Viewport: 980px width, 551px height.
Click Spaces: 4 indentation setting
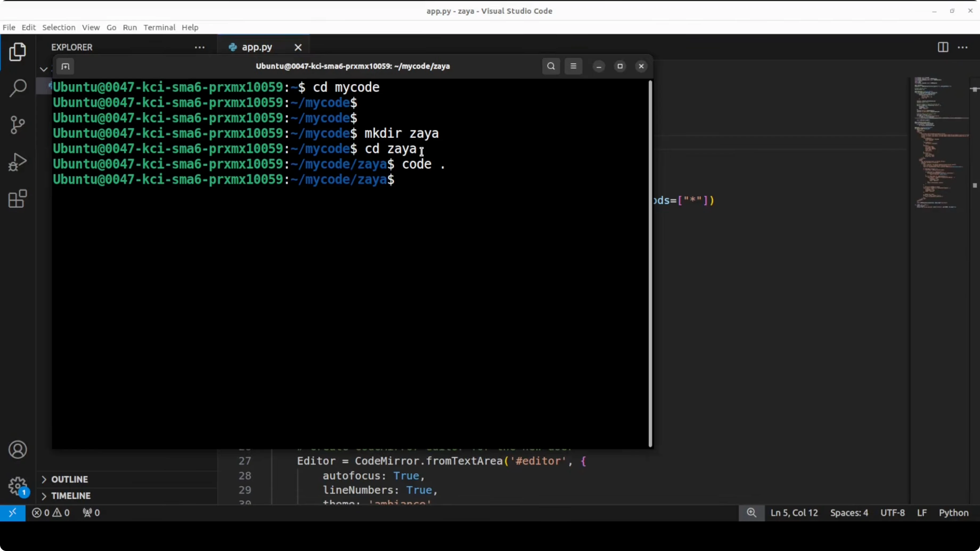849,513
